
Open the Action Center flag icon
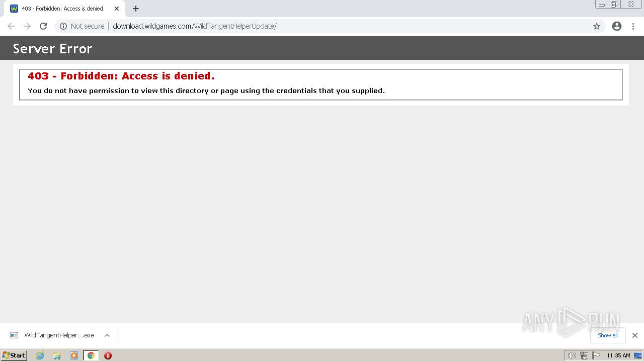pos(596,355)
